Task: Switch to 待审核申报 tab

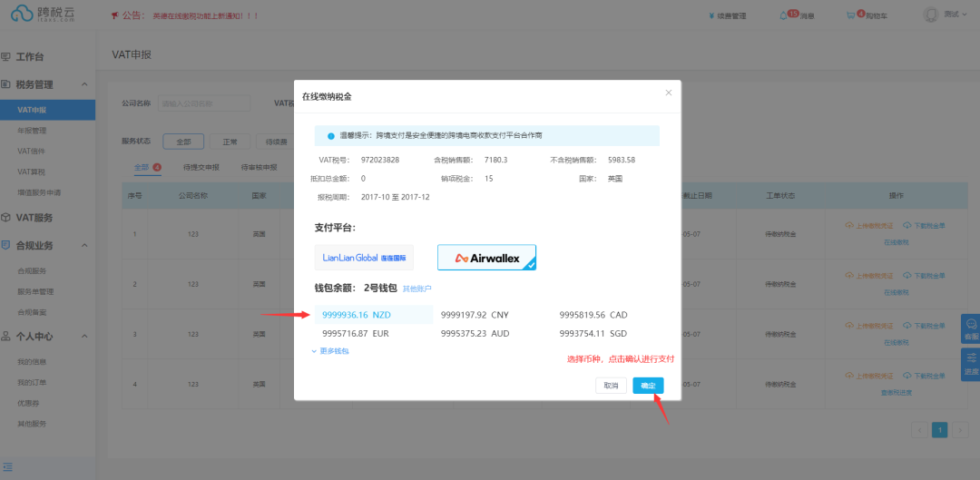Action: click(260, 168)
